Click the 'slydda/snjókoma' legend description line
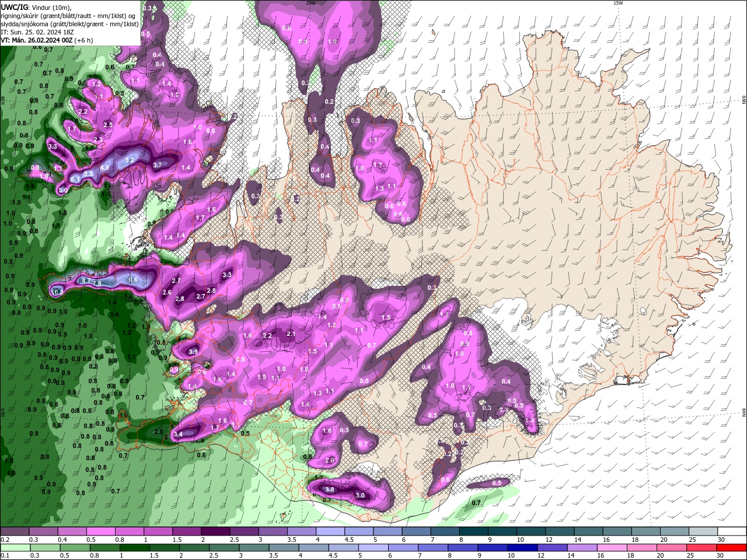 coord(70,24)
